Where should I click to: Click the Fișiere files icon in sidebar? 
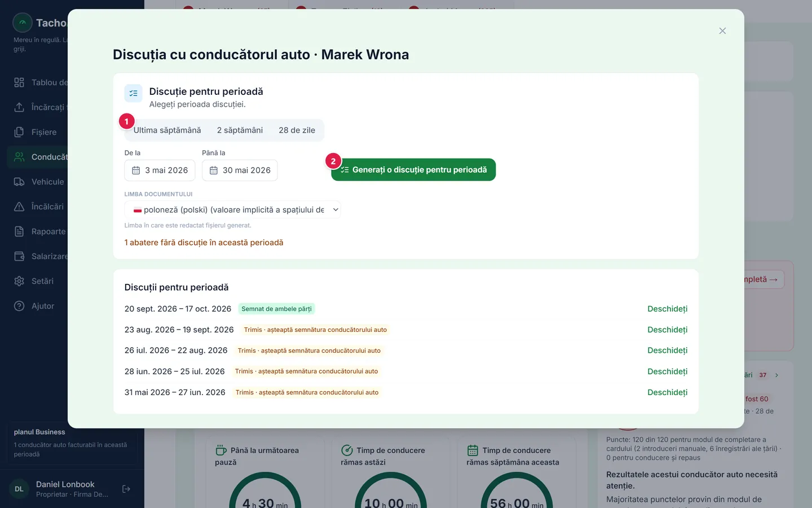click(19, 132)
